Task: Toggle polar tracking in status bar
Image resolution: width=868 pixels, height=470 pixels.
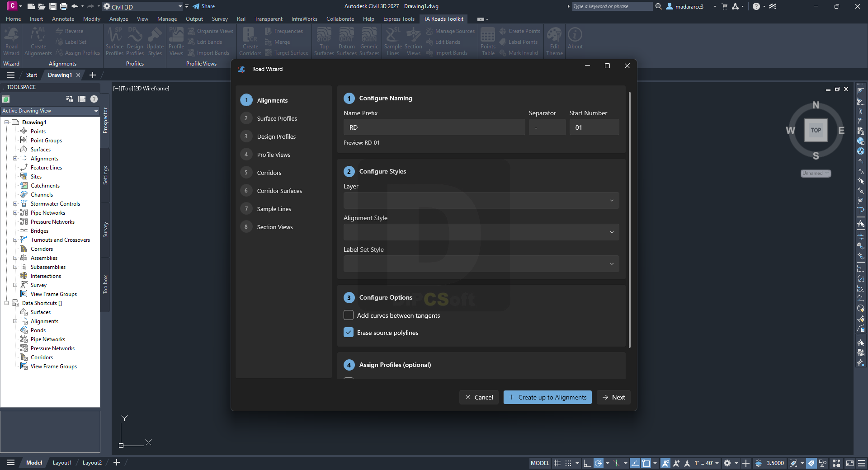Action: [x=598, y=463]
